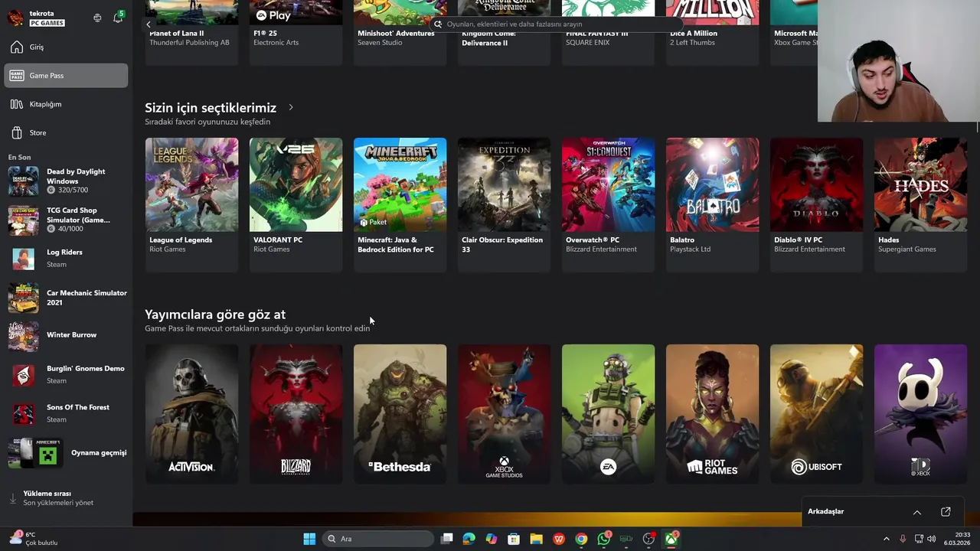The image size is (980, 551).
Task: Browse Blizzard publisher card
Action: 296,414
